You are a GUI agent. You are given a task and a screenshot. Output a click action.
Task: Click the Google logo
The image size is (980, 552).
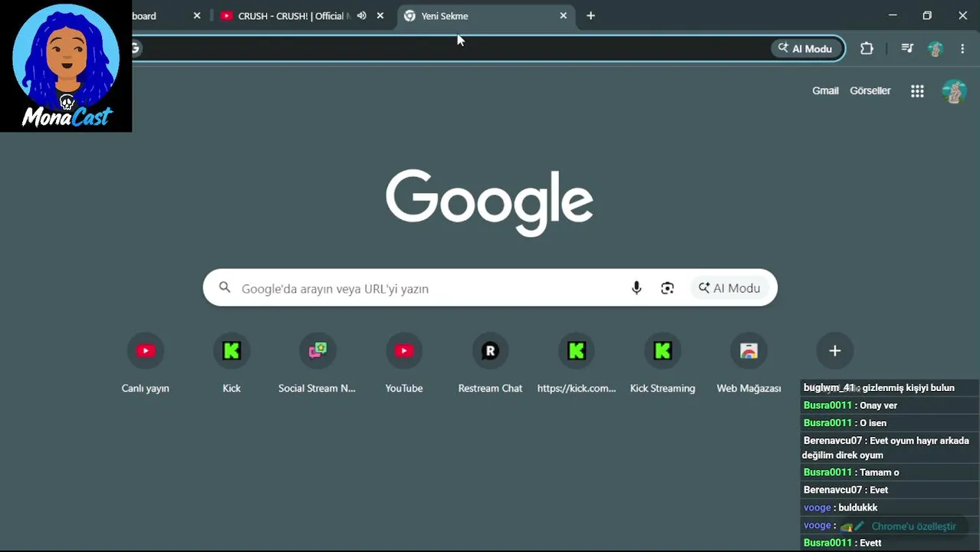tap(489, 202)
